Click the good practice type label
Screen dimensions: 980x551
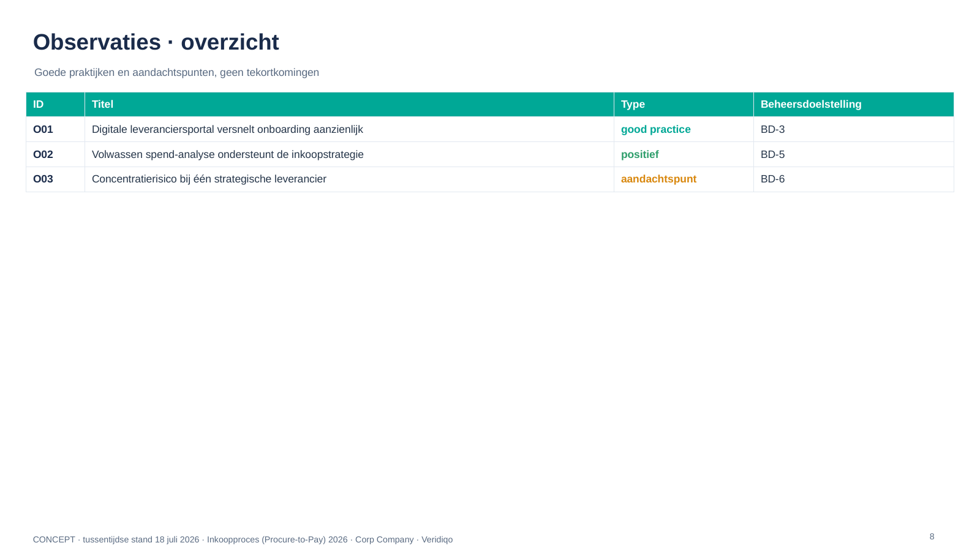coord(655,130)
